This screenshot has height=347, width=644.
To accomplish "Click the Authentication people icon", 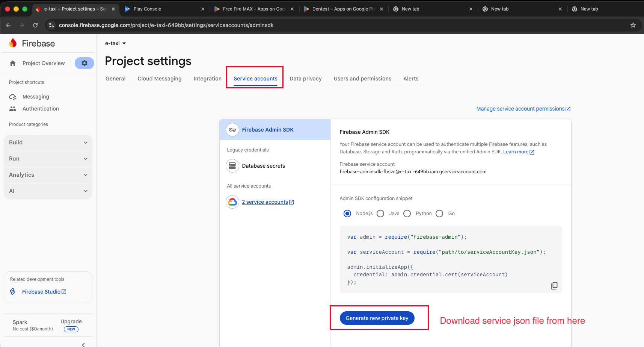I will [x=13, y=109].
